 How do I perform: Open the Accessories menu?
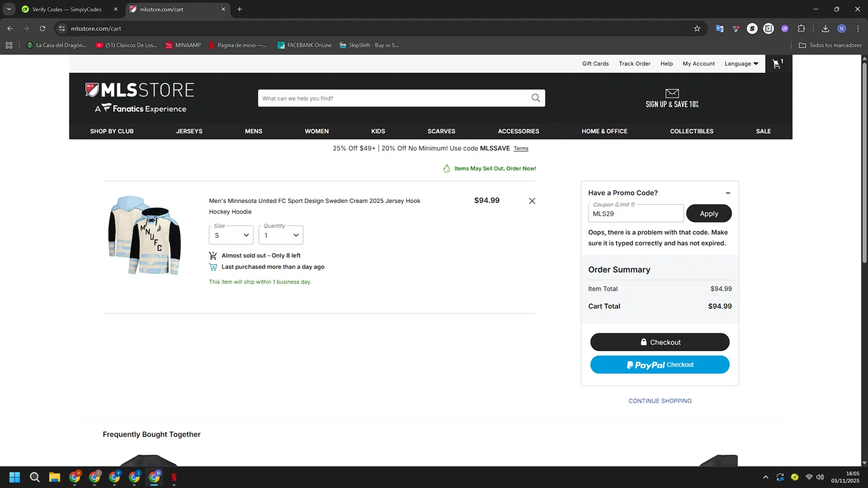tap(518, 131)
